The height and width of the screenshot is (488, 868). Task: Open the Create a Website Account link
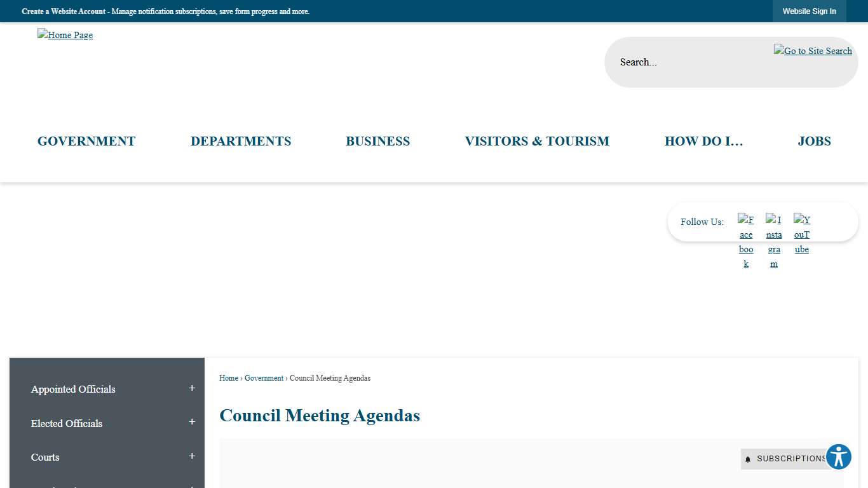tap(62, 11)
